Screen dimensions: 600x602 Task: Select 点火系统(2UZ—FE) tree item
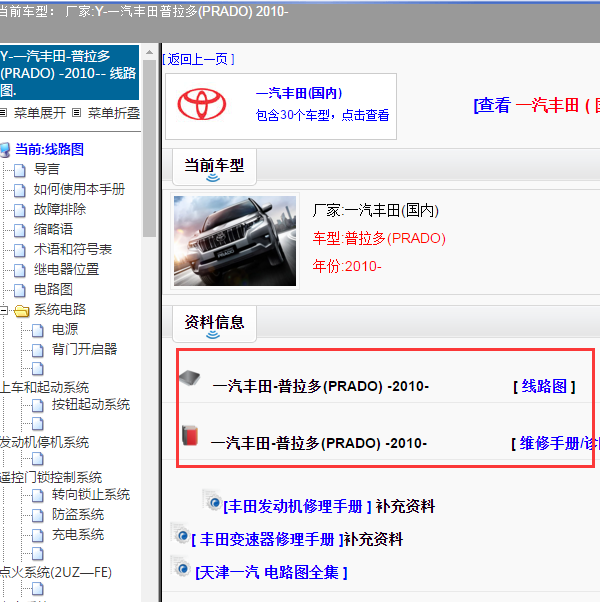(56, 572)
